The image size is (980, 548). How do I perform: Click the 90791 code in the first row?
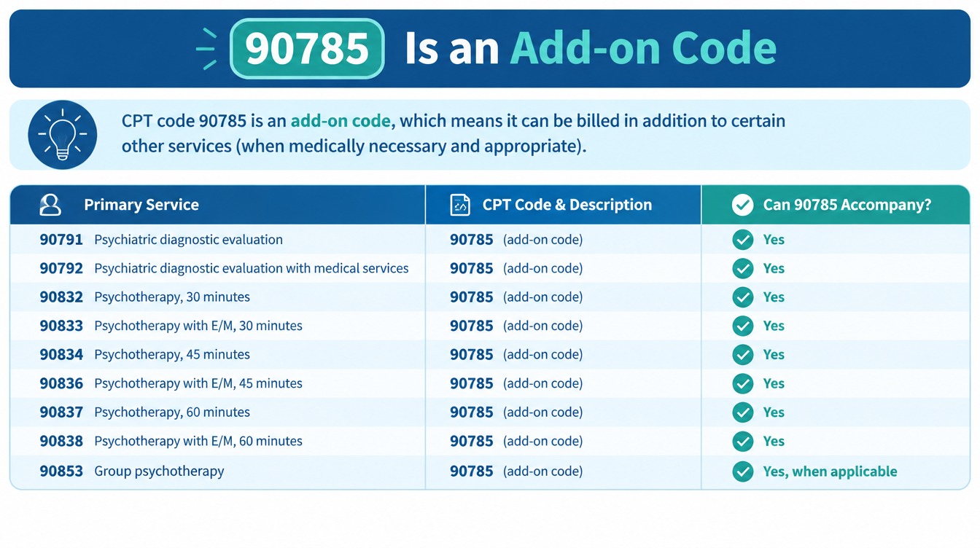(x=61, y=240)
